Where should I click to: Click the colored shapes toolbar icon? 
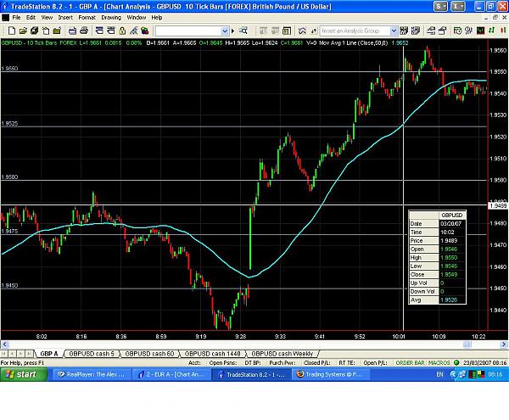pyautogui.click(x=145, y=31)
